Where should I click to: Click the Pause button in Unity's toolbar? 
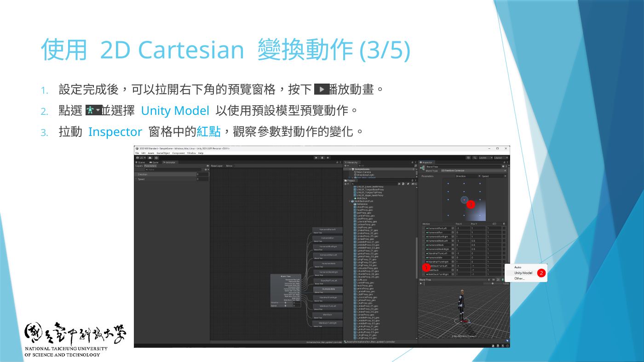pos(322,158)
